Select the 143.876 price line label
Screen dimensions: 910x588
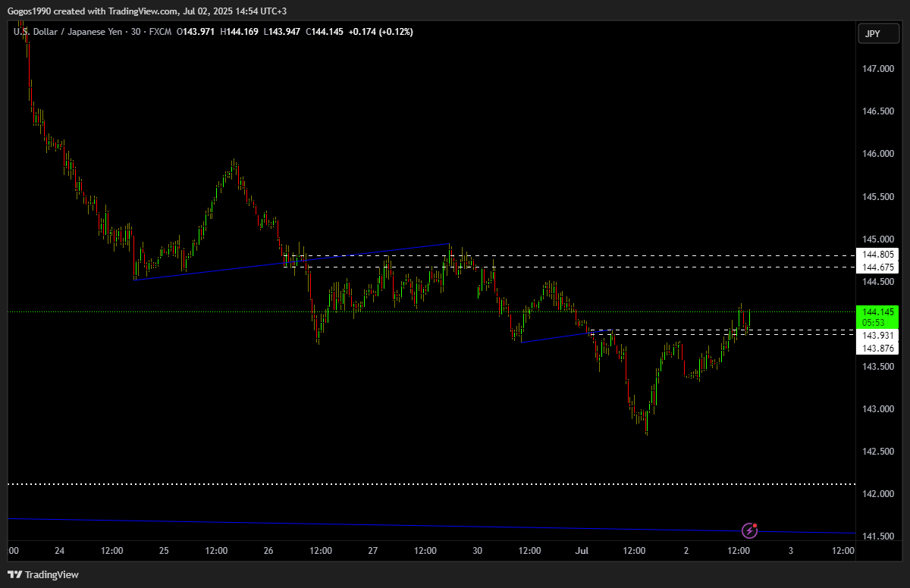pyautogui.click(x=877, y=349)
